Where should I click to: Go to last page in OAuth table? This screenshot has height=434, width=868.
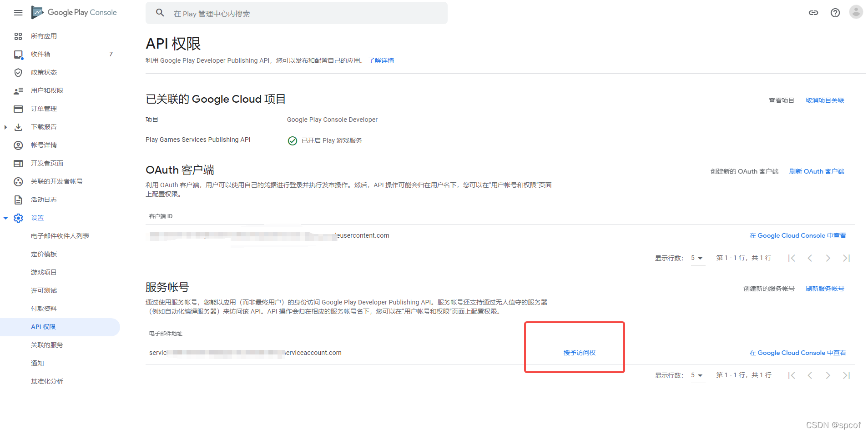point(846,258)
